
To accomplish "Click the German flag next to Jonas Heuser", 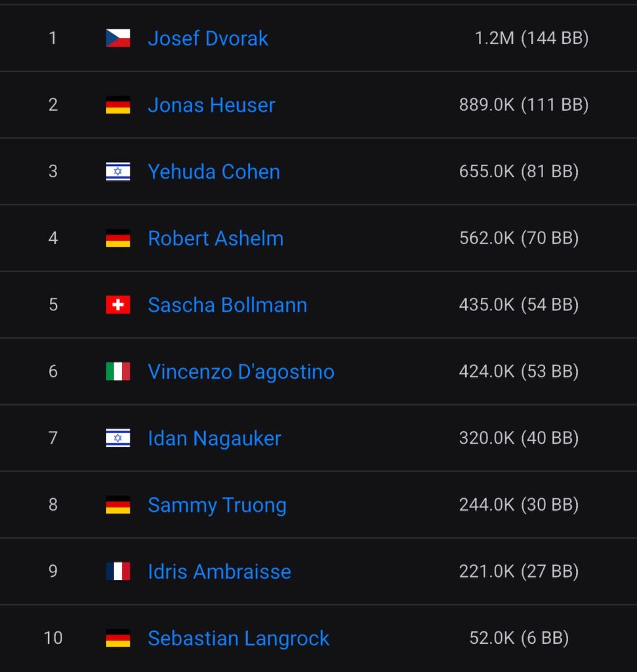I will click(x=118, y=105).
